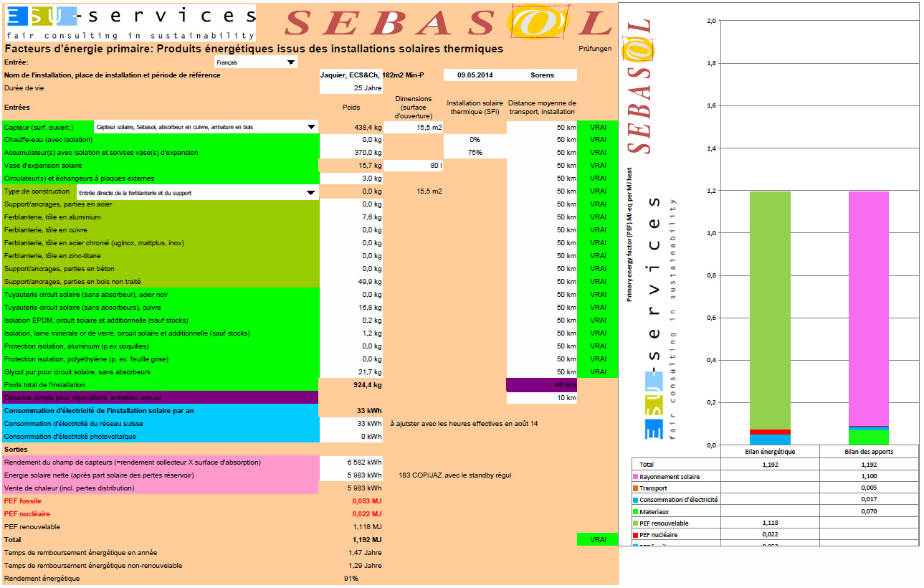The image size is (924, 588).
Task: Select the Capteur dimension cell 15,5 m2
Action: 414,127
